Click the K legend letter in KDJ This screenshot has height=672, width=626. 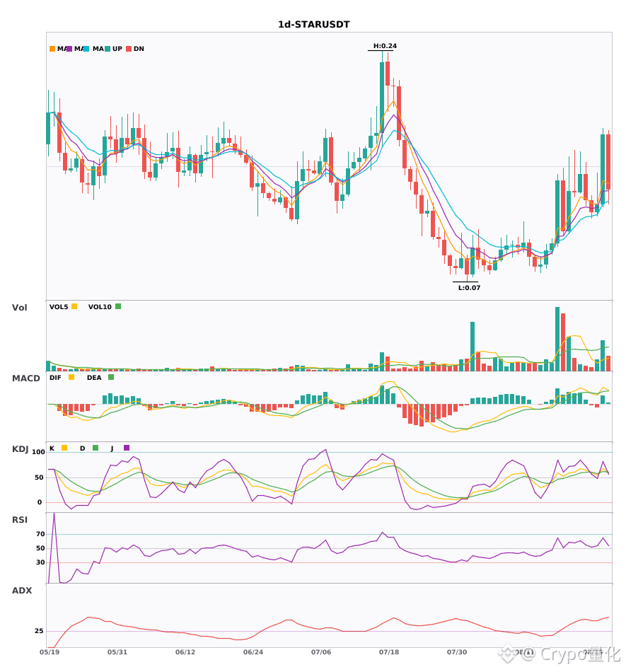click(x=52, y=448)
